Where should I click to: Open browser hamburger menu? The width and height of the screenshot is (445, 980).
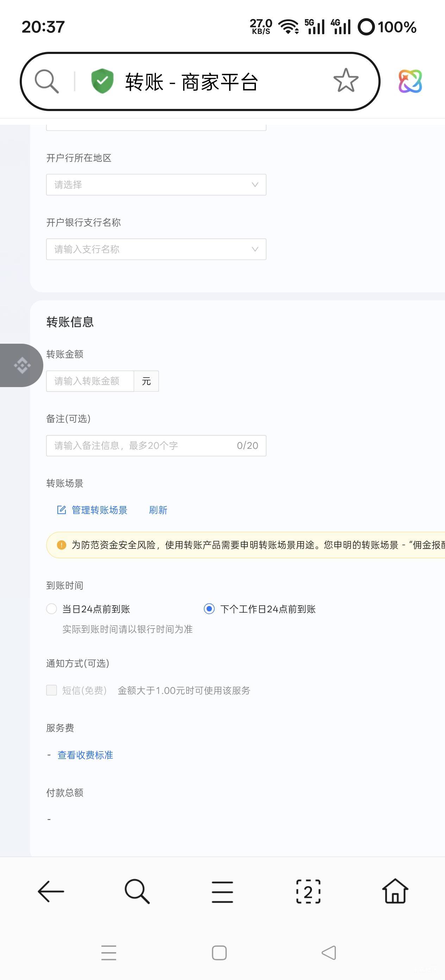point(222,892)
